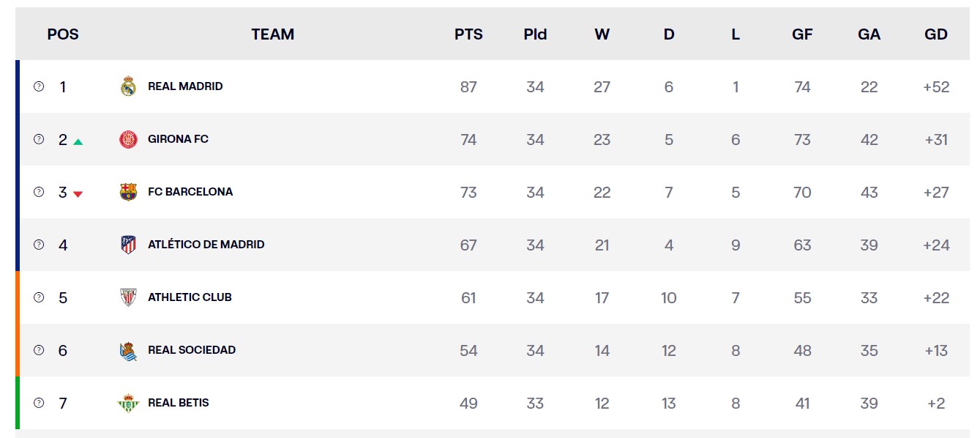Open the REAL MADRID team link

tap(185, 86)
